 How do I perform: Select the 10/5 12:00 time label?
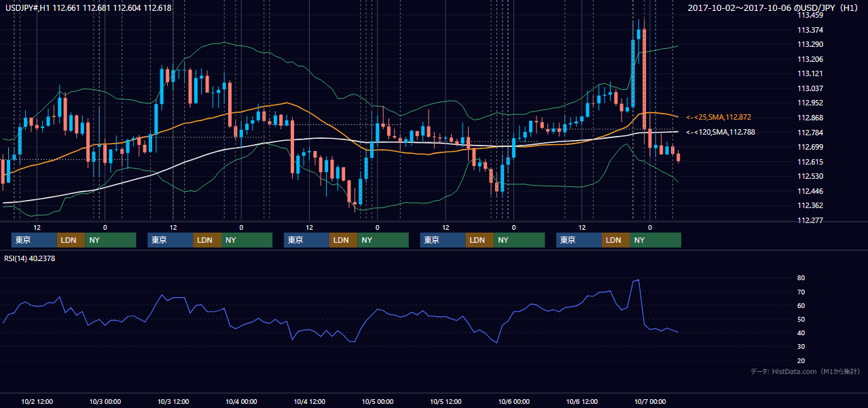(x=446, y=401)
